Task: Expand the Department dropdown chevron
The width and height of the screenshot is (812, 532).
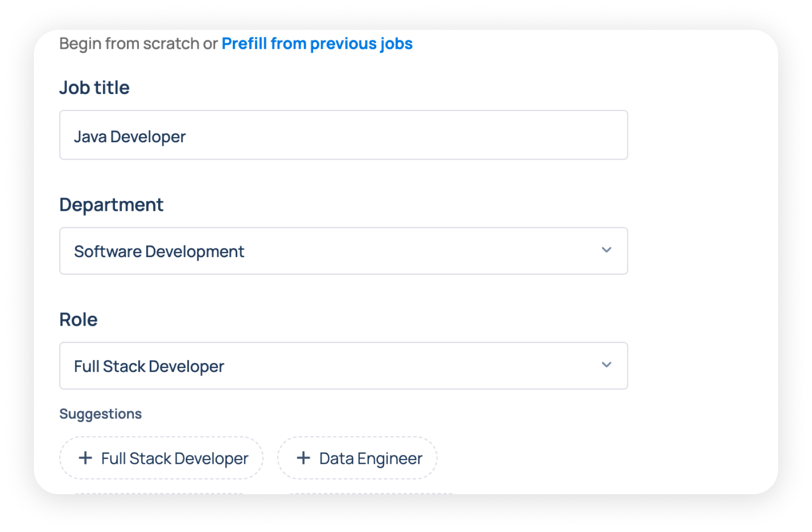Action: (x=606, y=250)
